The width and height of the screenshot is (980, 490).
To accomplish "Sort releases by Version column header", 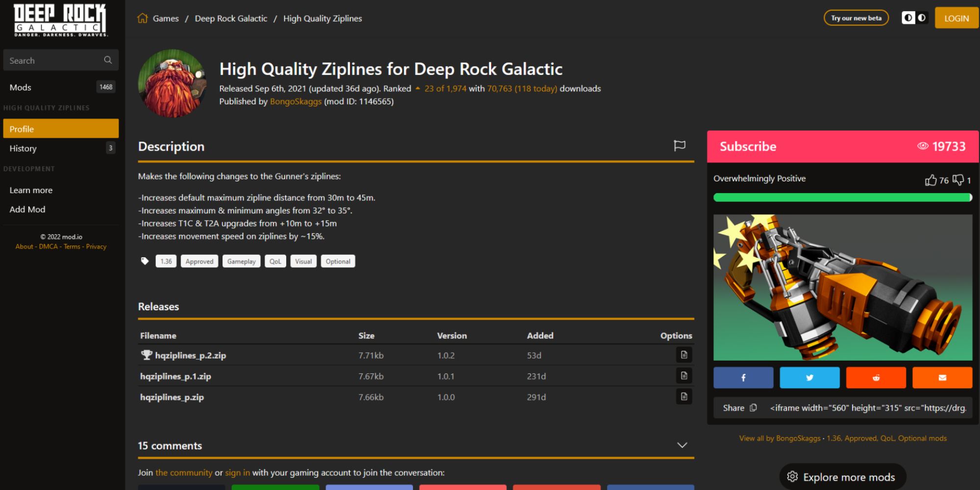I will 452,336.
